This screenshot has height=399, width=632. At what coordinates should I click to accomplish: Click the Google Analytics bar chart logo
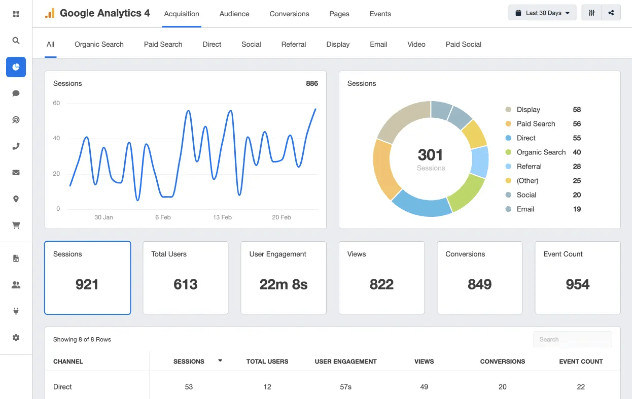click(49, 13)
